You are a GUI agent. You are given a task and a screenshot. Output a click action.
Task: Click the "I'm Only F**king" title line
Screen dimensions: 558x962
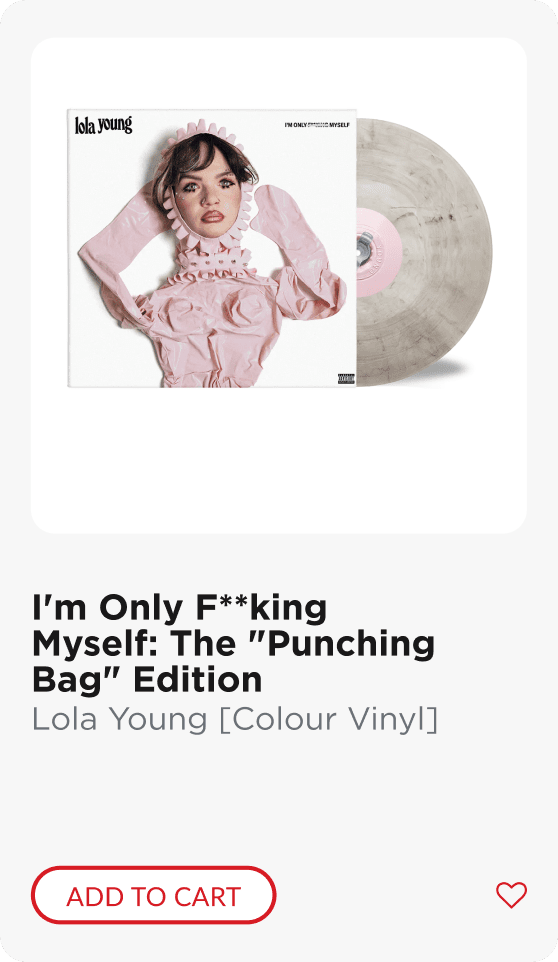point(180,608)
